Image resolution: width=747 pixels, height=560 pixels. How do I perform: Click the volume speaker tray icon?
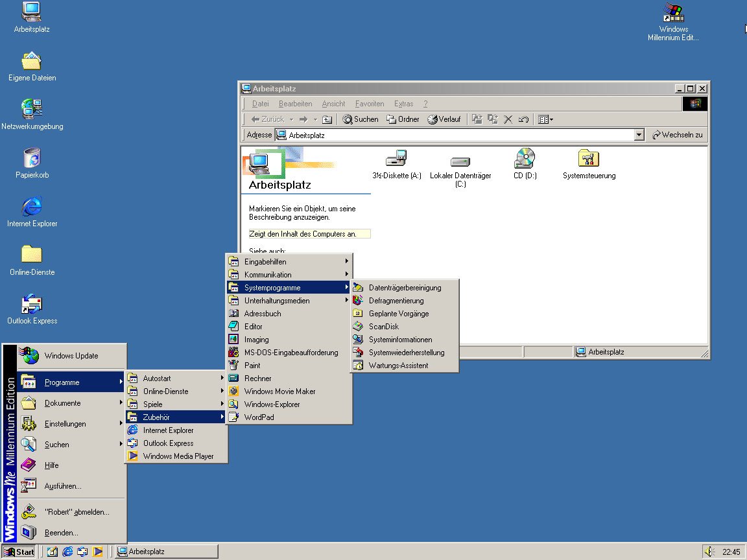(x=709, y=552)
